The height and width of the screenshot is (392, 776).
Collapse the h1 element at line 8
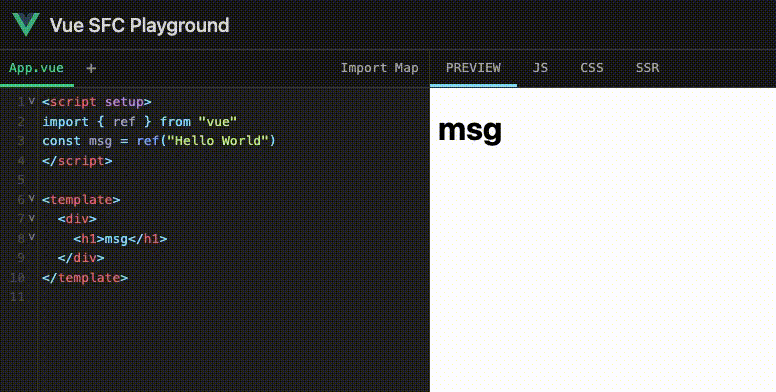point(32,238)
